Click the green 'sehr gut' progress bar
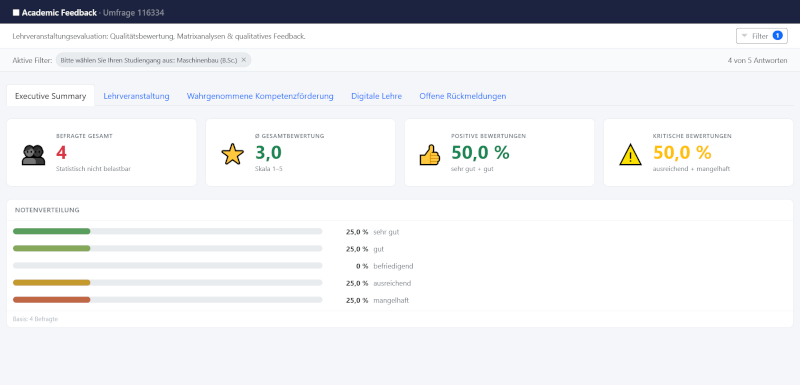800x385 pixels. [x=167, y=232]
